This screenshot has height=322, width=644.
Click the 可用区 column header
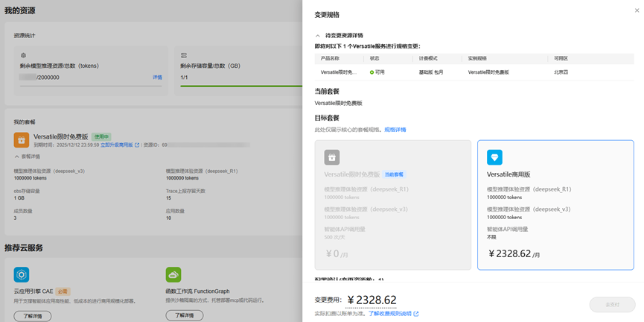[561, 58]
